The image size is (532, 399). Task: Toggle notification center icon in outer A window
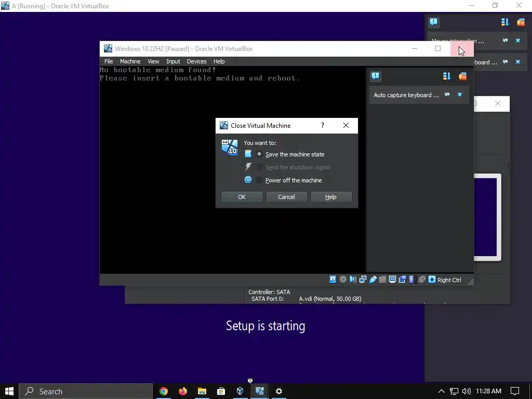point(434,22)
